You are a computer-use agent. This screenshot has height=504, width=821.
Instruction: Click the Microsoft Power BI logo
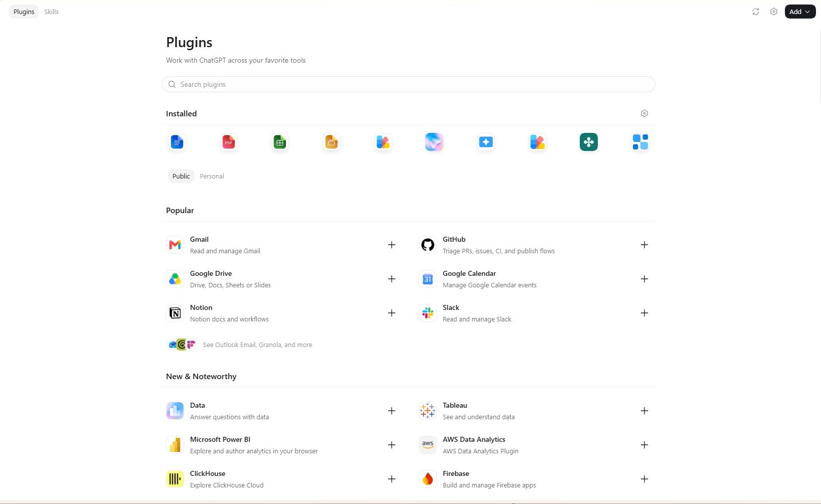click(x=175, y=445)
